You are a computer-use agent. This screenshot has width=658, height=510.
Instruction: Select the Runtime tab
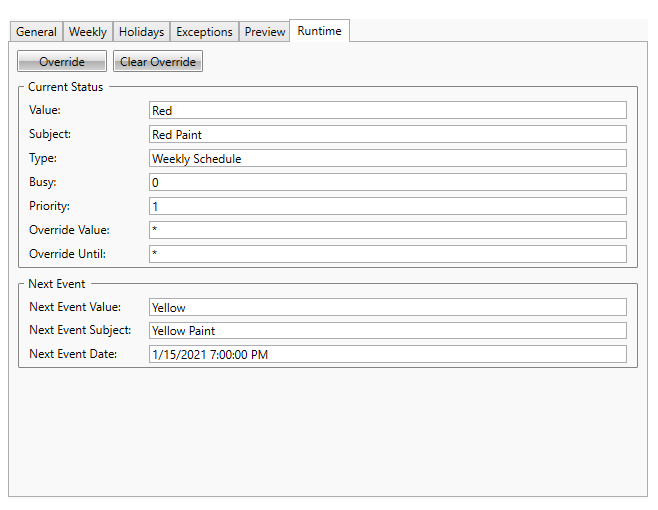point(319,31)
